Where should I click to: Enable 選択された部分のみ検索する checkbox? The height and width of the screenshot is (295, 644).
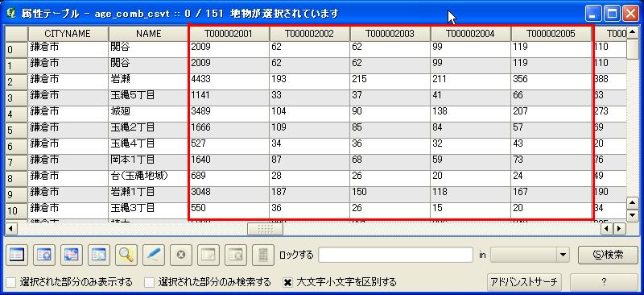151,282
